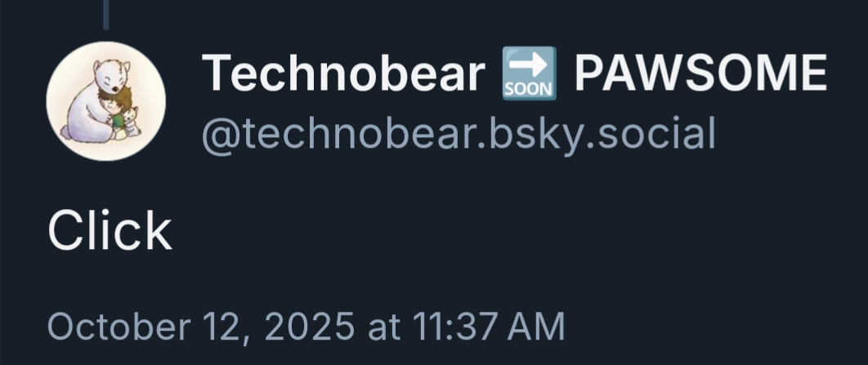This screenshot has height=365, width=868.
Task: Open the October 12, 2025 timestamp
Action: coord(306,327)
